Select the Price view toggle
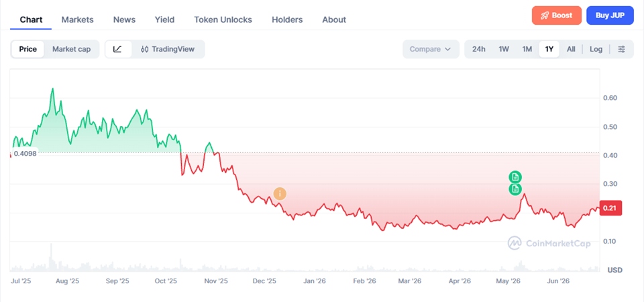Viewport: 644px width, 302px height. tap(28, 49)
